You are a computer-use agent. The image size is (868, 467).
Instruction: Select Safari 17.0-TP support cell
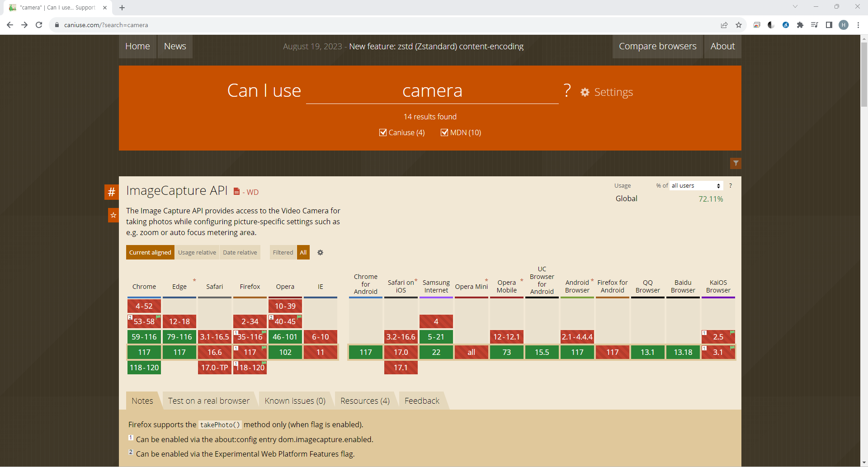(x=215, y=368)
